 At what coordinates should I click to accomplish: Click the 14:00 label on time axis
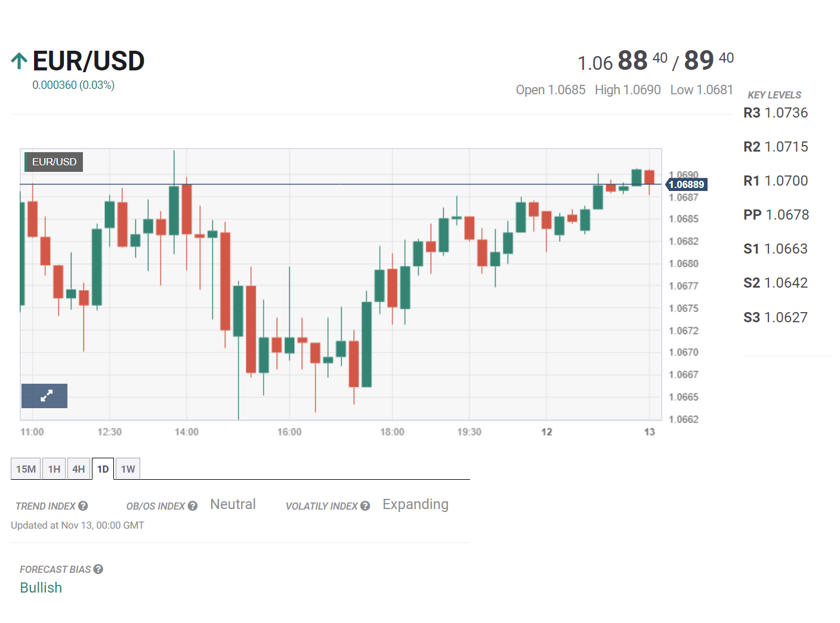[x=187, y=432]
